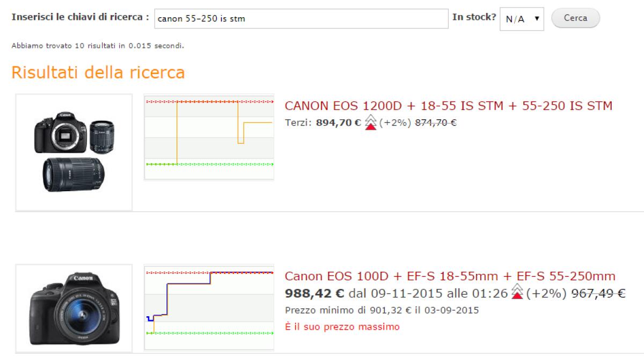This screenshot has width=644, height=363.
Task: Click the È il suo prezzo massimo warning text
Action: [x=342, y=326]
